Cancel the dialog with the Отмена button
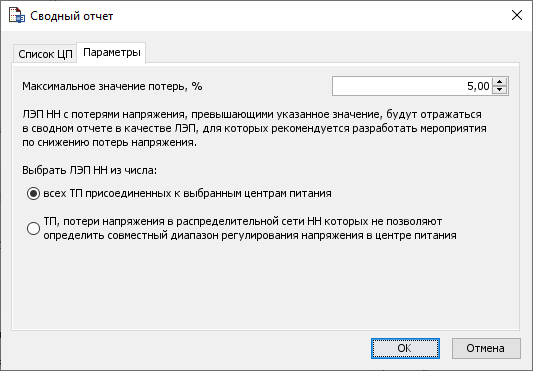This screenshot has height=371, width=533. (x=486, y=348)
